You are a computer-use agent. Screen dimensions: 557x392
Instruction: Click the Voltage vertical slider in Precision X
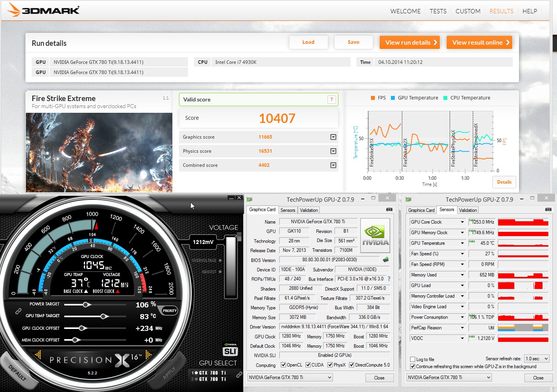pos(231,268)
